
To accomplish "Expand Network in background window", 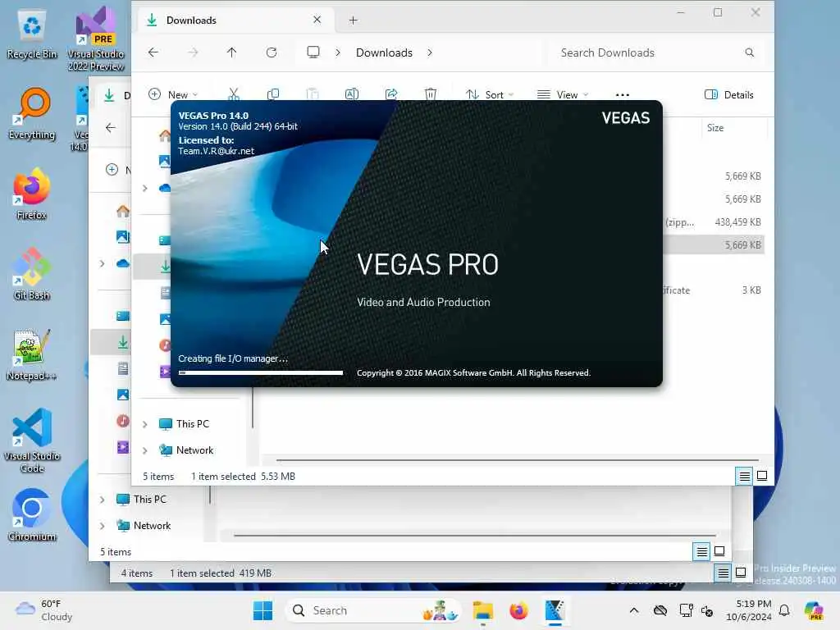I will pyautogui.click(x=102, y=526).
